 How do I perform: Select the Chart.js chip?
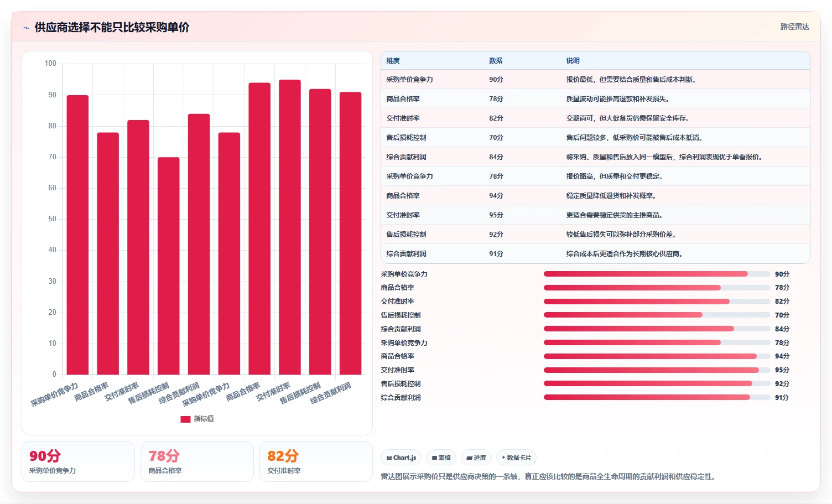[x=401, y=458]
